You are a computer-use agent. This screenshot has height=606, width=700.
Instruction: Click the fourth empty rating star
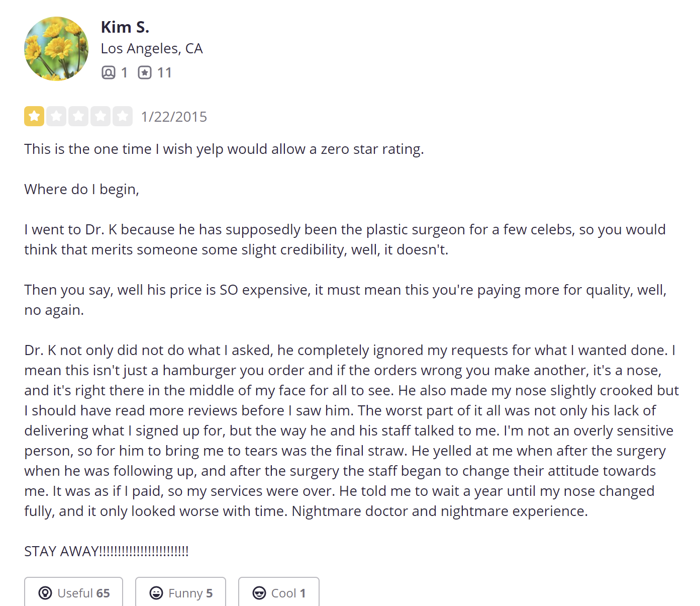pyautogui.click(x=101, y=116)
